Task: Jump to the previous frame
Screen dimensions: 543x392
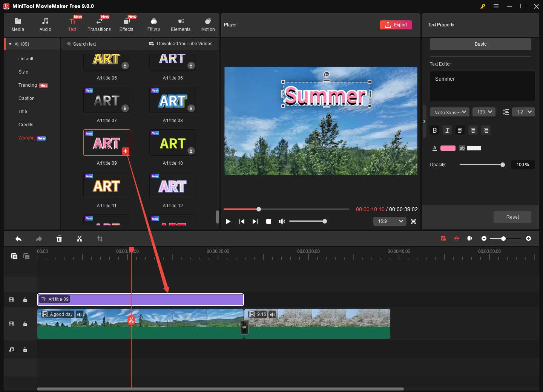Action: (242, 221)
